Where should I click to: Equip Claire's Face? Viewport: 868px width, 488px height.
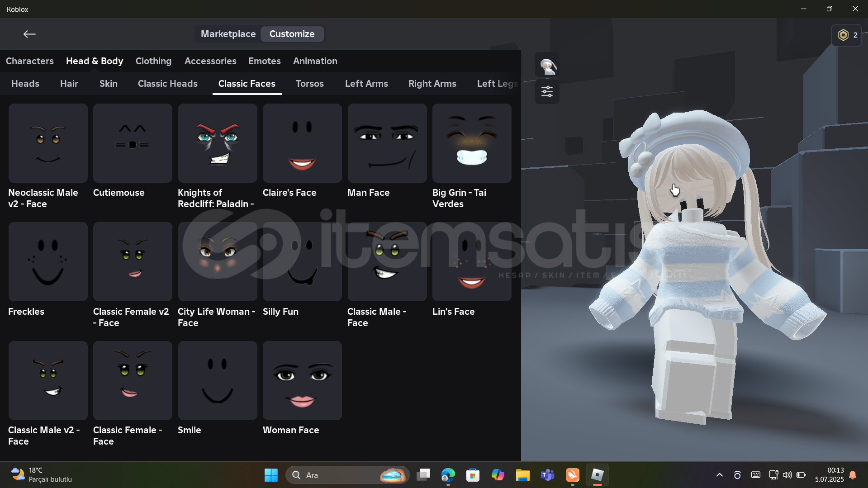[x=302, y=143]
